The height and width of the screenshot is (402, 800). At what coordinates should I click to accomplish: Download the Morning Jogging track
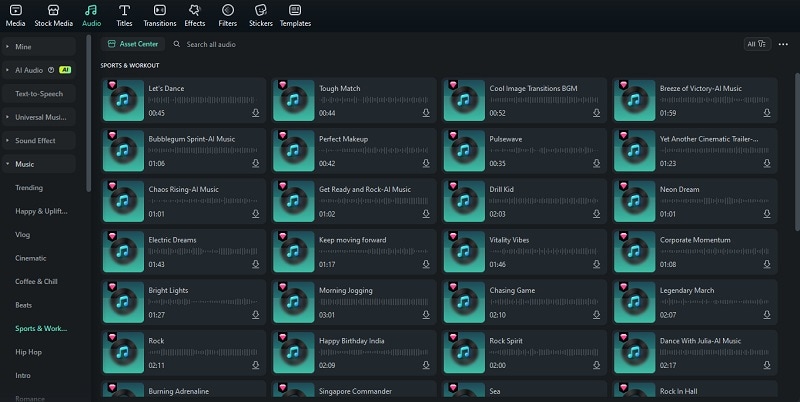426,315
